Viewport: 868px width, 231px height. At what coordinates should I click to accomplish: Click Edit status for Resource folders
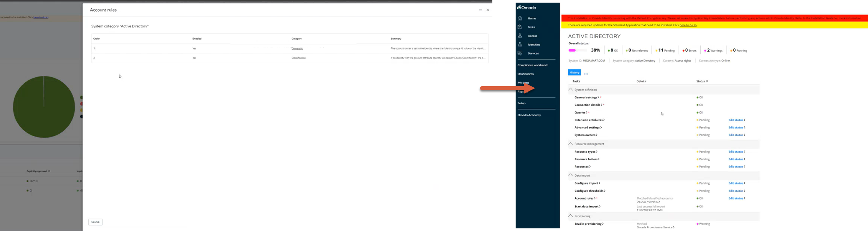(737, 159)
